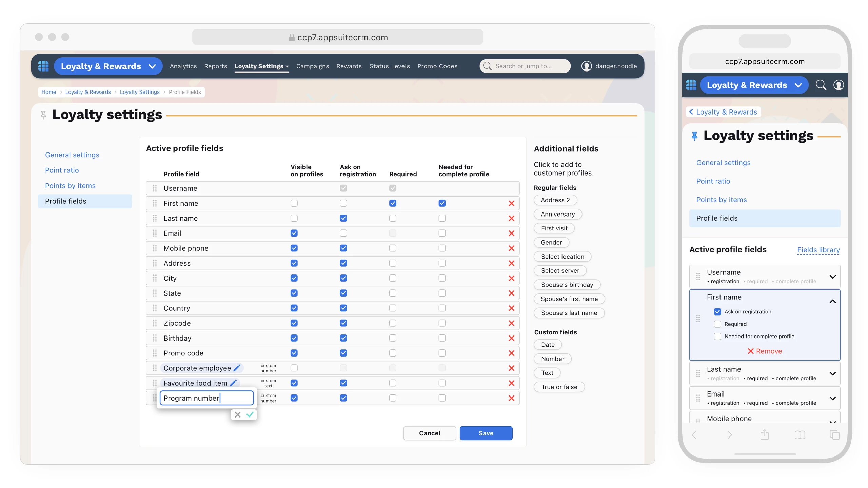Click edit pencil beside Favourite food item
868x488 pixels.
[233, 383]
